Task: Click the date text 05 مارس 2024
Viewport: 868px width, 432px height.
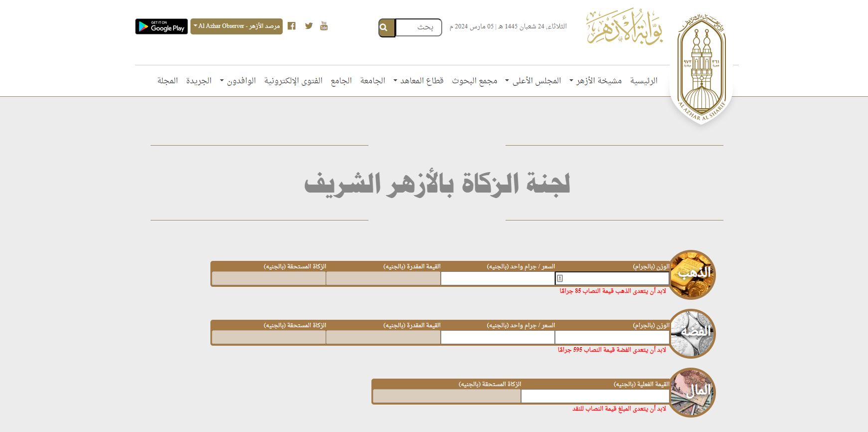Action: click(471, 26)
